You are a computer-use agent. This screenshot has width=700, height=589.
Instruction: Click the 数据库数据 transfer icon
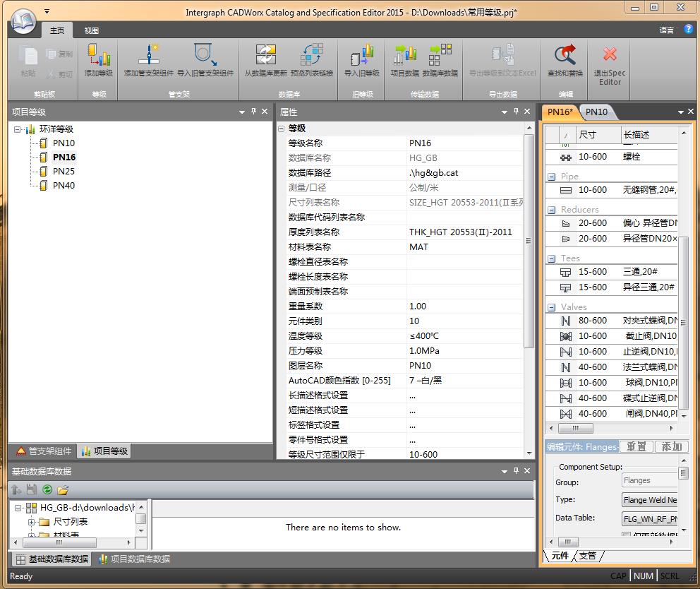tap(440, 55)
